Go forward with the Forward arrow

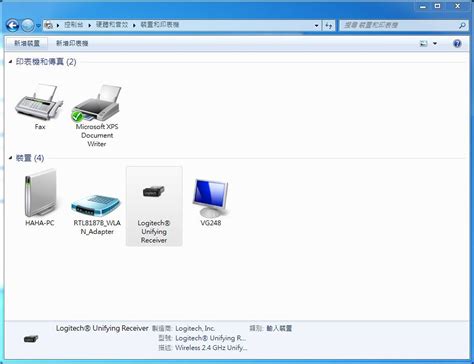[28, 25]
